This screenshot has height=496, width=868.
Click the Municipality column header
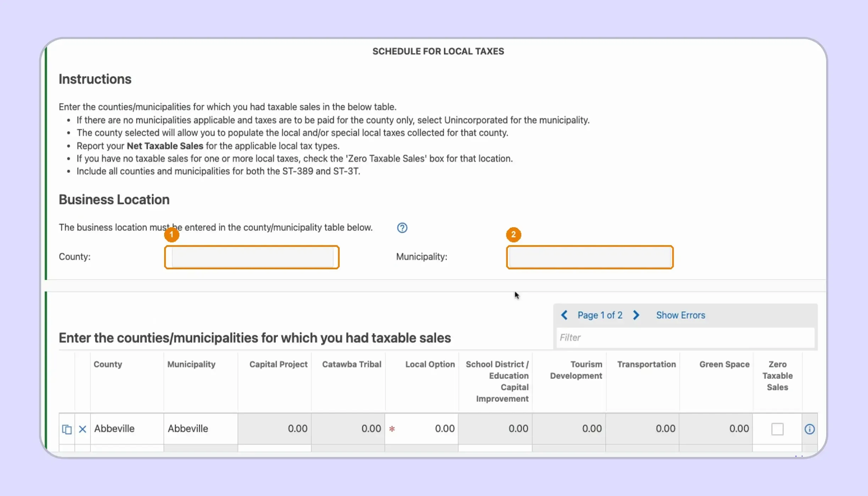click(191, 364)
